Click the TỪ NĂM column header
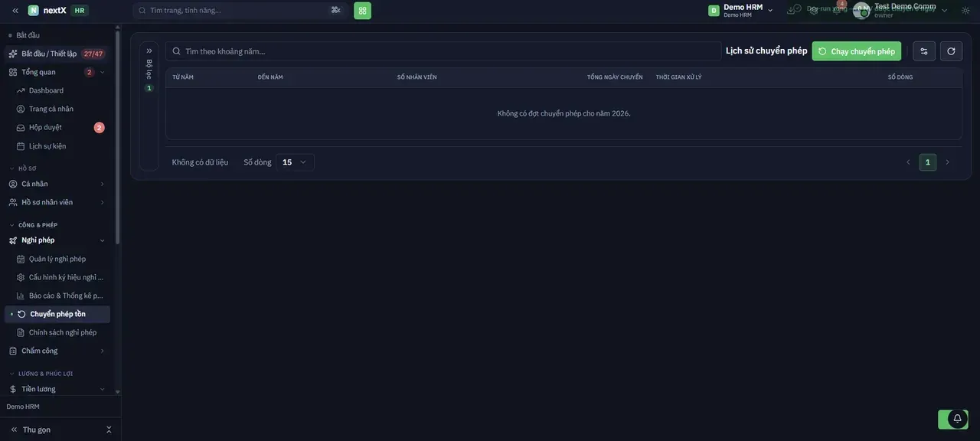980x441 pixels. click(183, 77)
